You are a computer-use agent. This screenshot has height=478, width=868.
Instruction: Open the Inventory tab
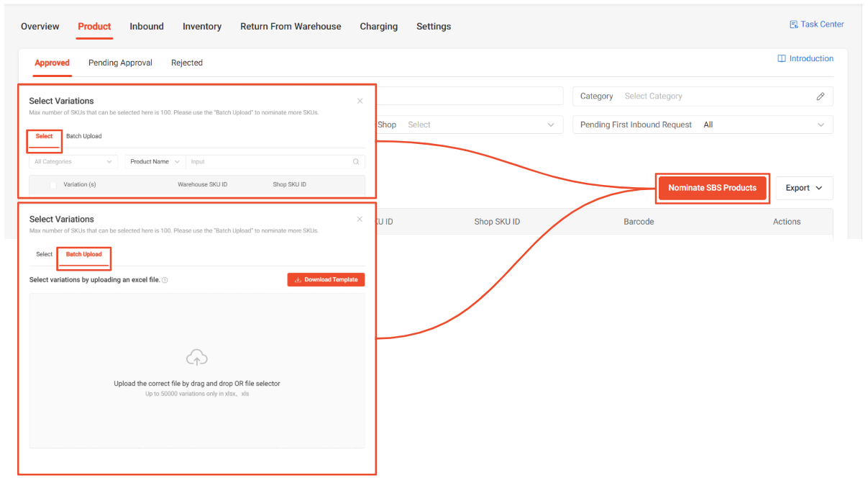(202, 26)
